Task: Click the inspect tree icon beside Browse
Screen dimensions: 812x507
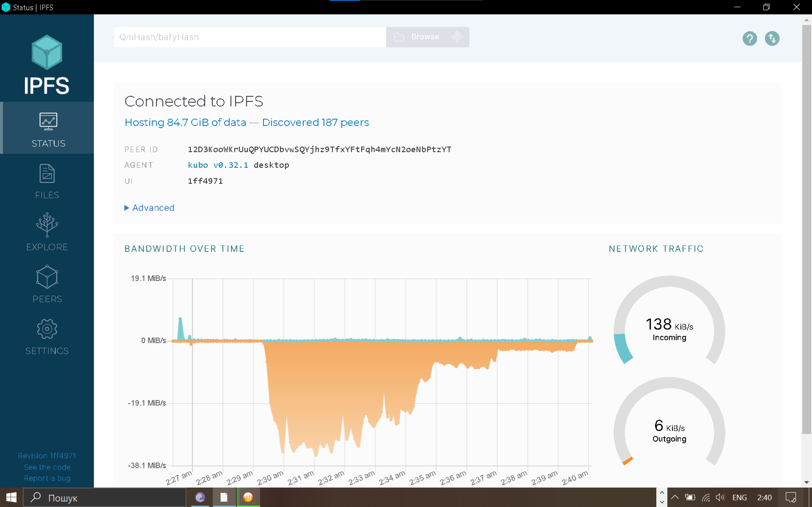Action: [x=458, y=37]
